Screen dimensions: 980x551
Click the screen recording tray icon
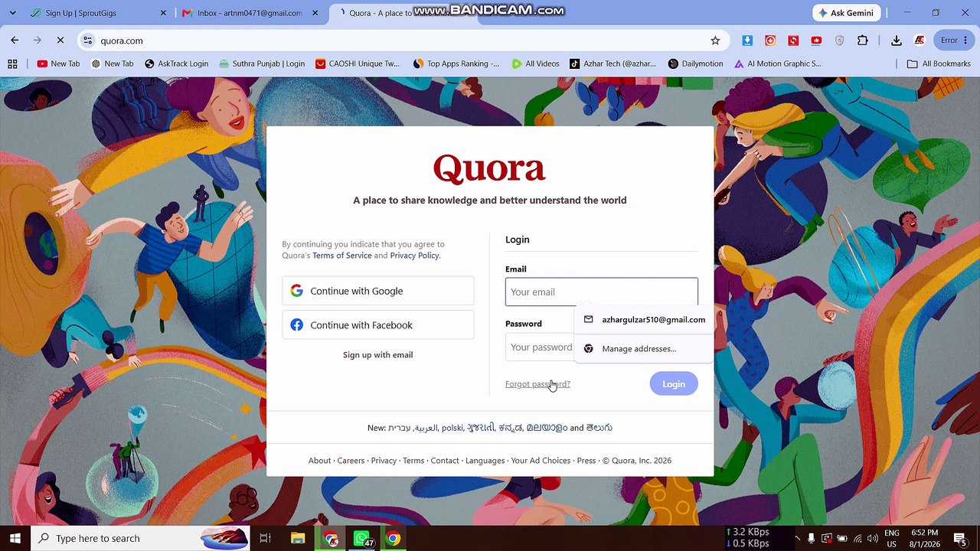[x=827, y=539]
